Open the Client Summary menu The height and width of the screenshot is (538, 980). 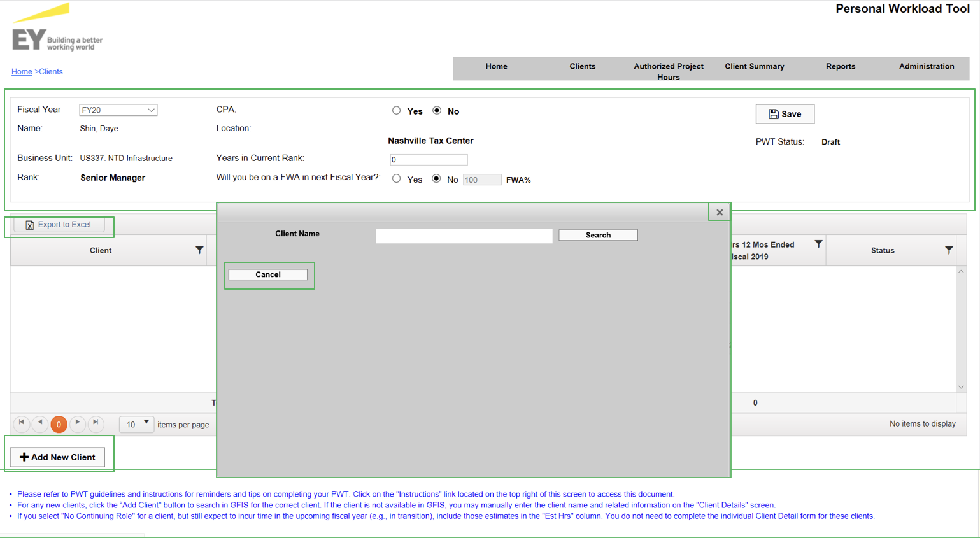tap(755, 66)
